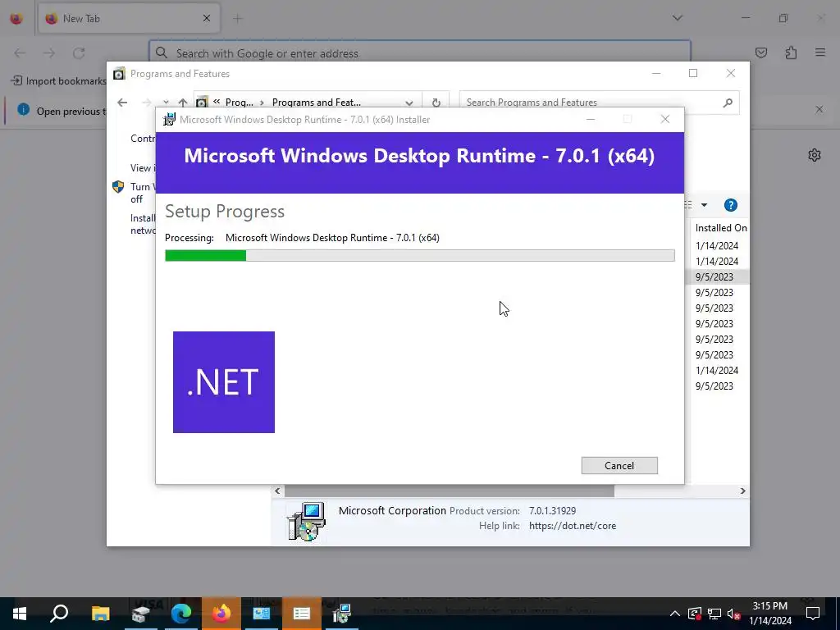This screenshot has height=630, width=840.
Task: Click the shield icon beside Turn Windows features
Action: [118, 187]
